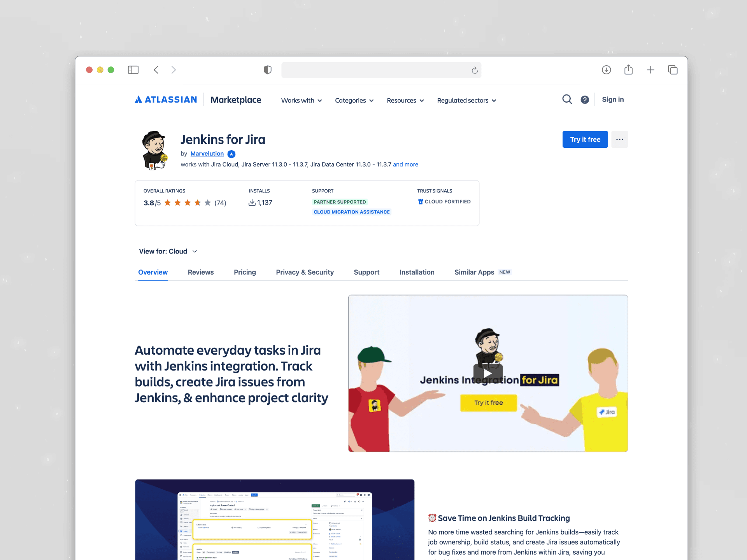Go to Privacy & Security tab
The width and height of the screenshot is (747, 560).
click(x=305, y=272)
